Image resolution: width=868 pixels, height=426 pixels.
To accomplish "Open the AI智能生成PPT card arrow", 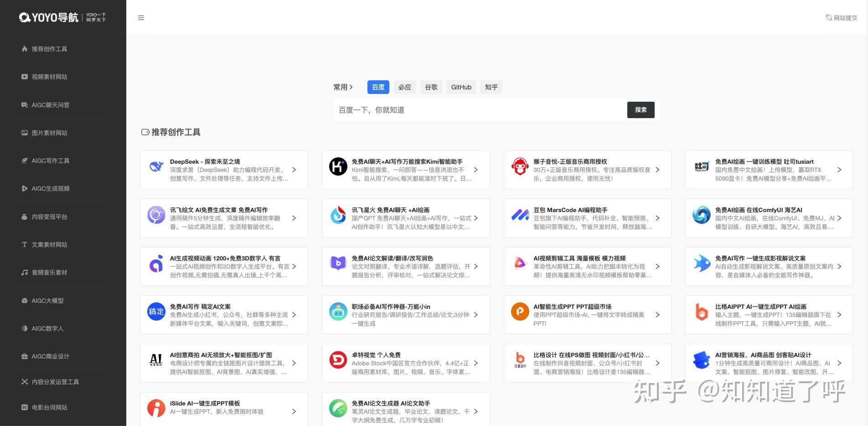I will [x=657, y=315].
